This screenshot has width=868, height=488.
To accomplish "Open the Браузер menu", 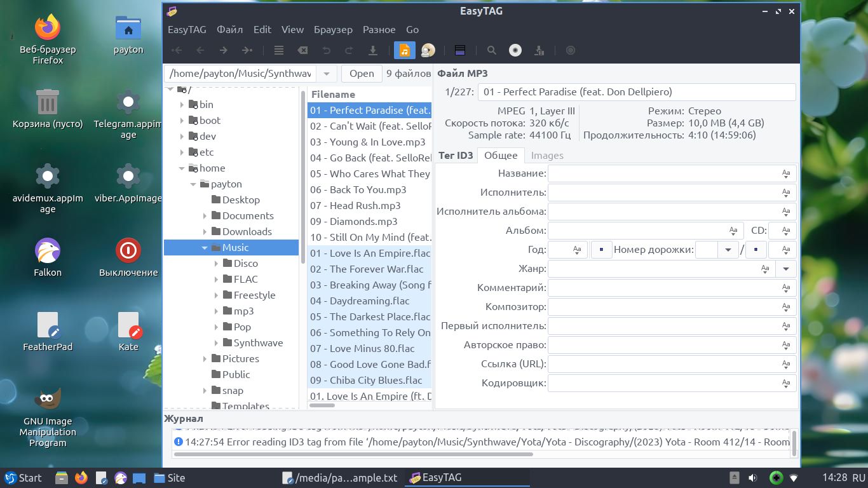I will pyautogui.click(x=333, y=29).
